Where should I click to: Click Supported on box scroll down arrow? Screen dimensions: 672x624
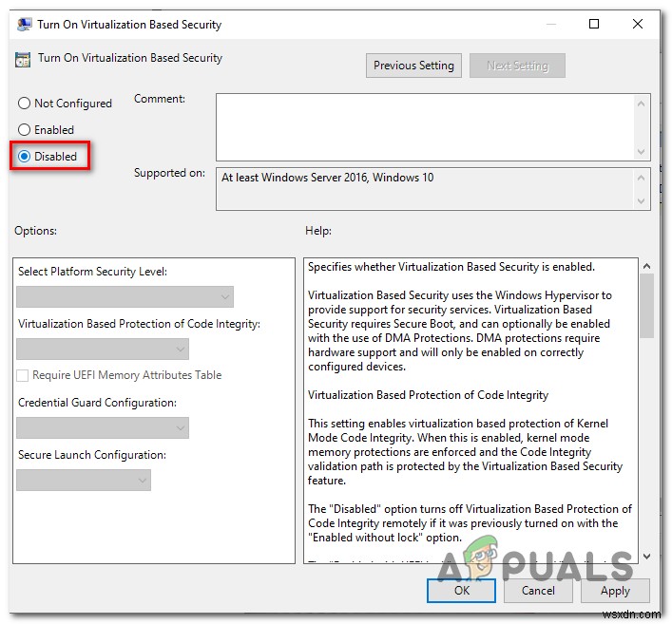coord(642,200)
